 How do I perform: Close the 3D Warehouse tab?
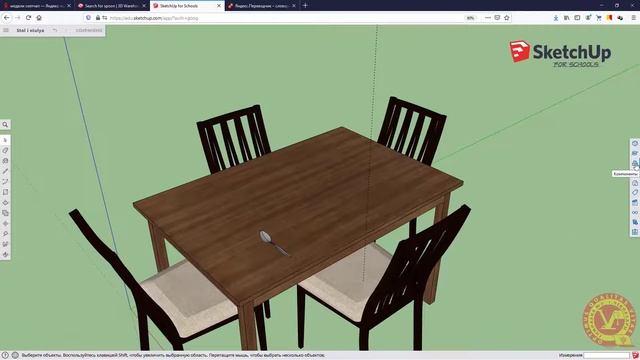[x=144, y=6]
